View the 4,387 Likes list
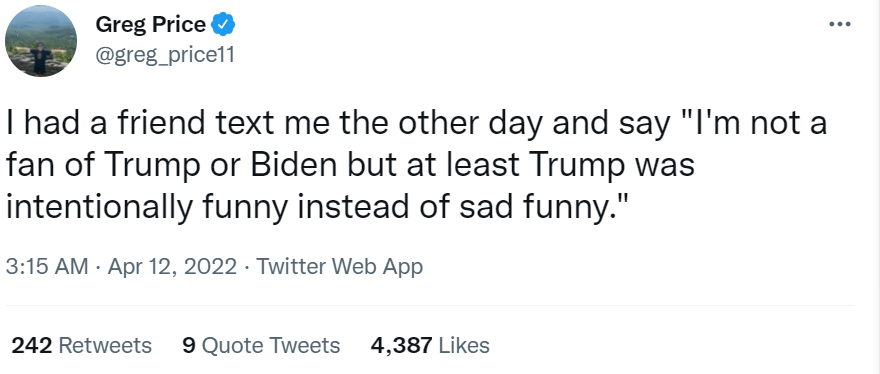The image size is (880, 374). (x=430, y=345)
